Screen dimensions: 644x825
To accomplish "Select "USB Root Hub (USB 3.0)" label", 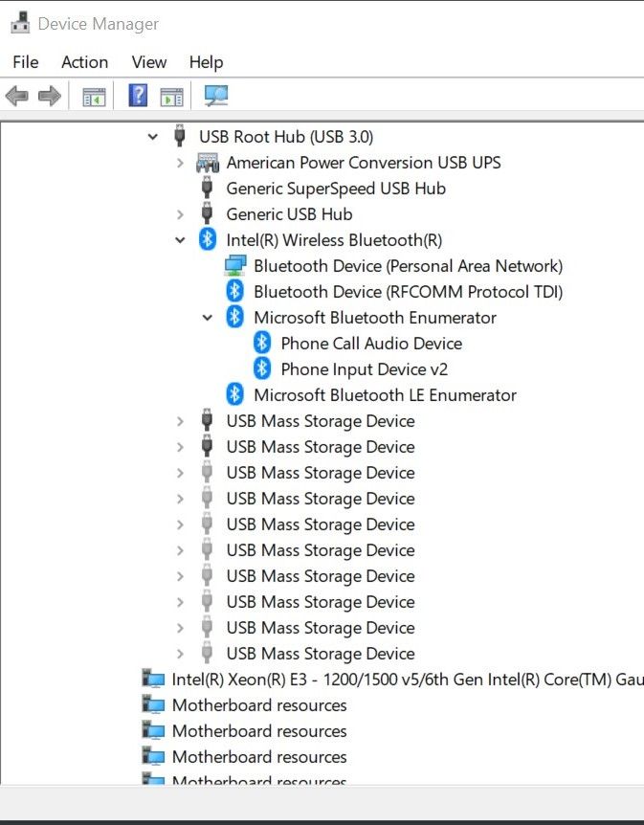I will point(286,137).
